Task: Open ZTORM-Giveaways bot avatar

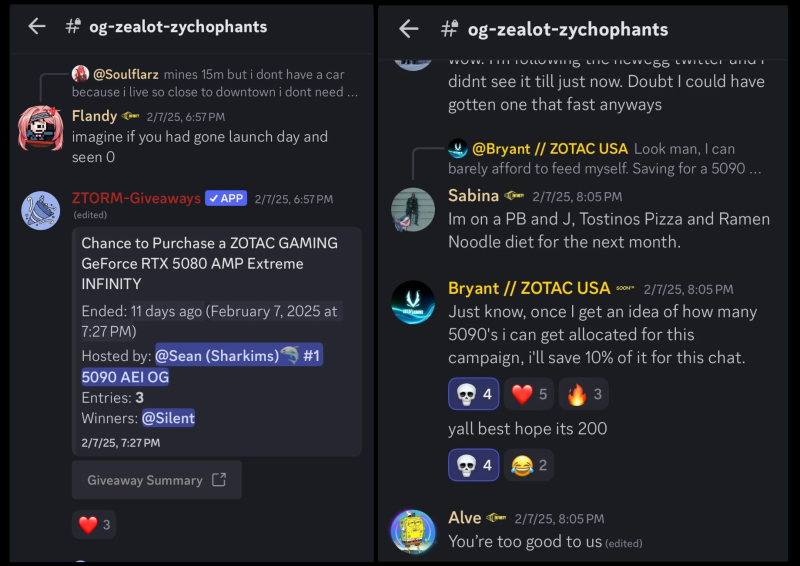Action: click(x=41, y=210)
